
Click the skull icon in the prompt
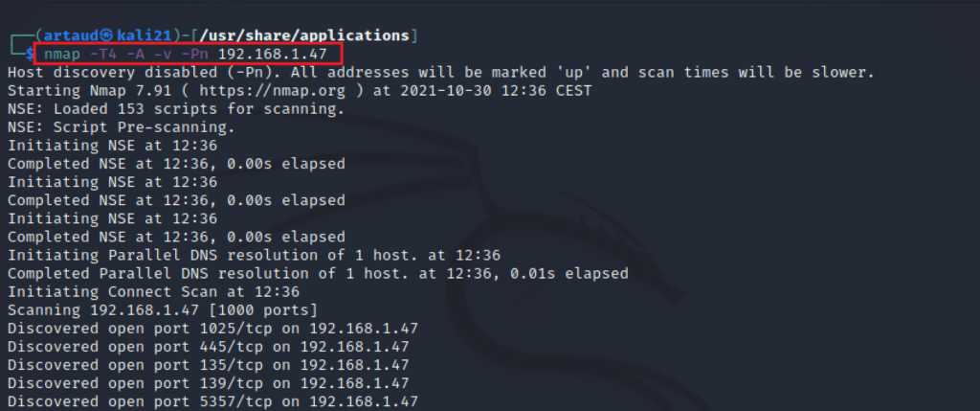click(x=107, y=35)
